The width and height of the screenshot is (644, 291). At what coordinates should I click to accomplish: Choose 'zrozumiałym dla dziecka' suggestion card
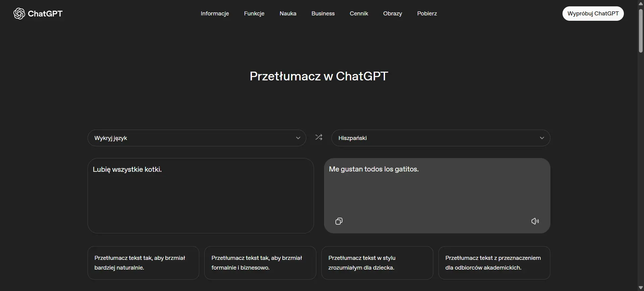click(x=377, y=263)
